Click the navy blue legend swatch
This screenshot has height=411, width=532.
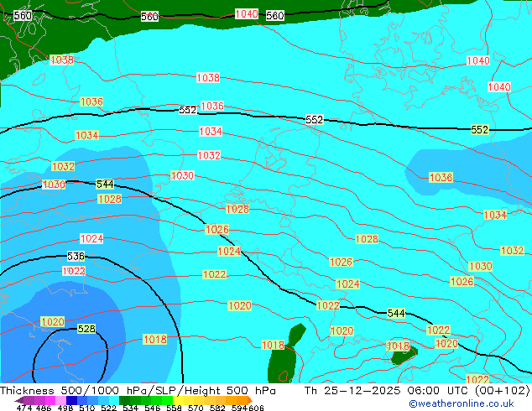(x=71, y=400)
